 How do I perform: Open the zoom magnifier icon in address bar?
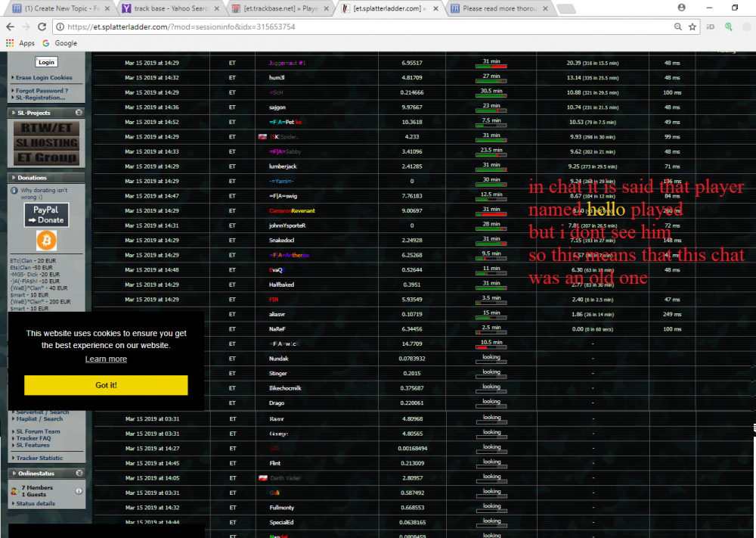678,26
